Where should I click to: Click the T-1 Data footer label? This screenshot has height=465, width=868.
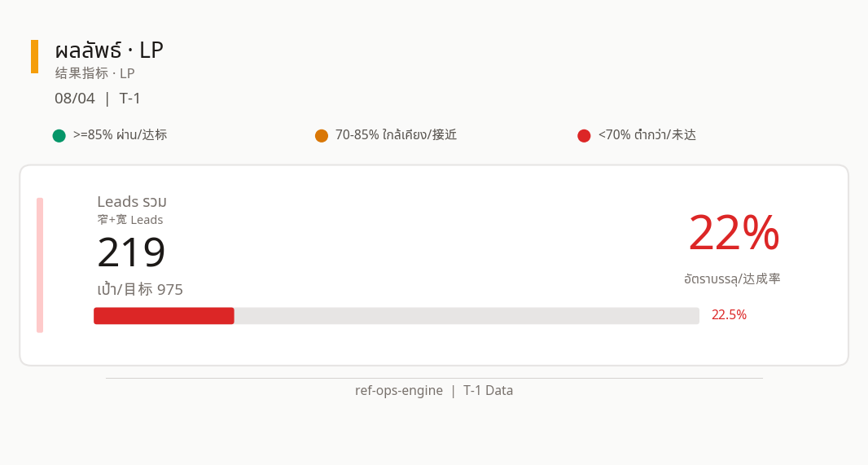(x=489, y=390)
